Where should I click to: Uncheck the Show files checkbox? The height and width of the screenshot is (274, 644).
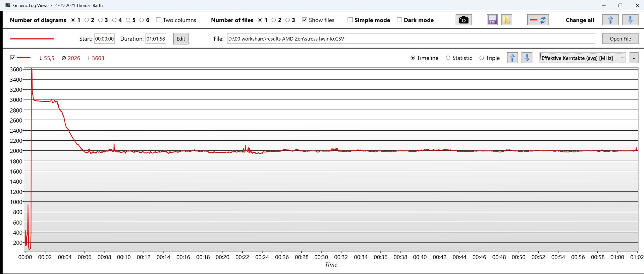point(305,20)
